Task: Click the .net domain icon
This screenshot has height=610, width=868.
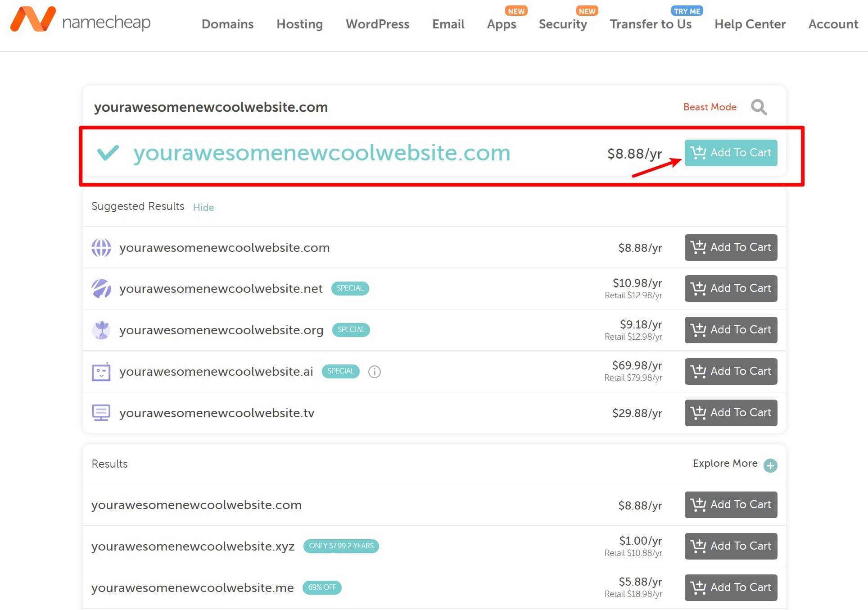Action: tap(101, 289)
